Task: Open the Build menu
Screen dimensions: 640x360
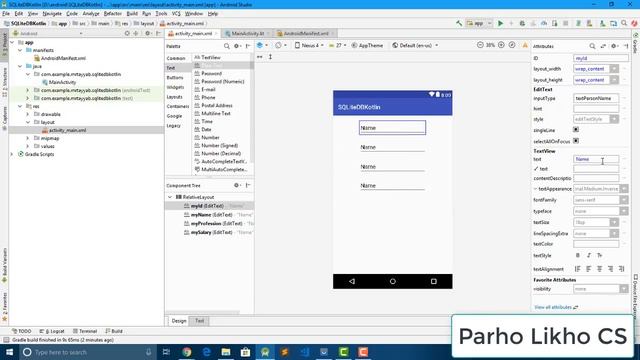Action: click(x=132, y=13)
